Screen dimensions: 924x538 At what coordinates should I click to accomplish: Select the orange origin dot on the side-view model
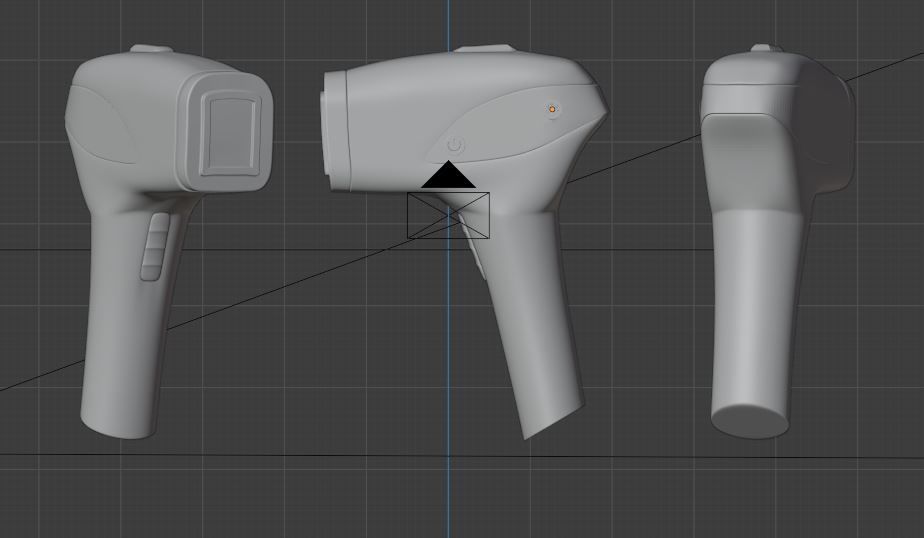(552, 109)
